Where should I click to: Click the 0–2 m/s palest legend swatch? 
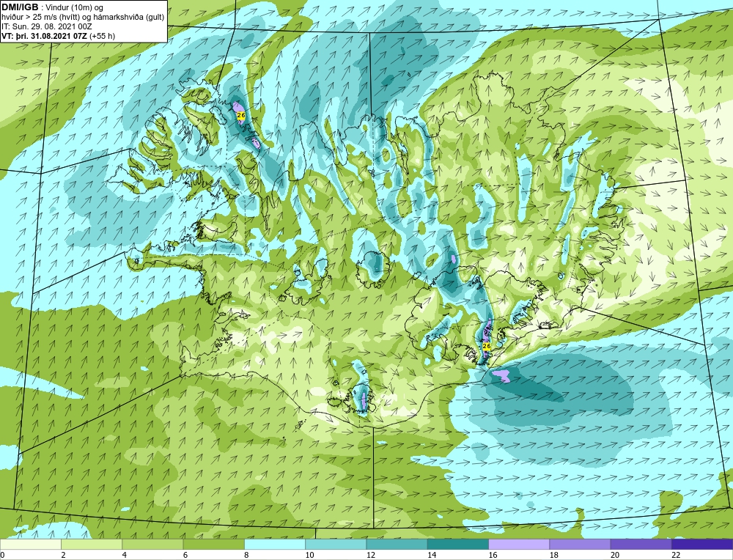(x=30, y=545)
